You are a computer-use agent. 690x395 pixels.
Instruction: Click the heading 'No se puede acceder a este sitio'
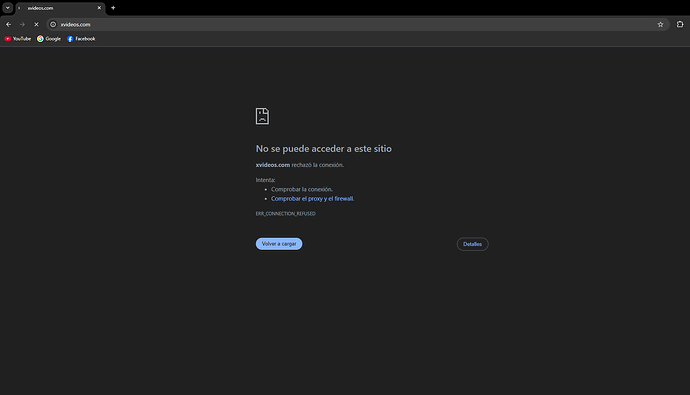323,149
